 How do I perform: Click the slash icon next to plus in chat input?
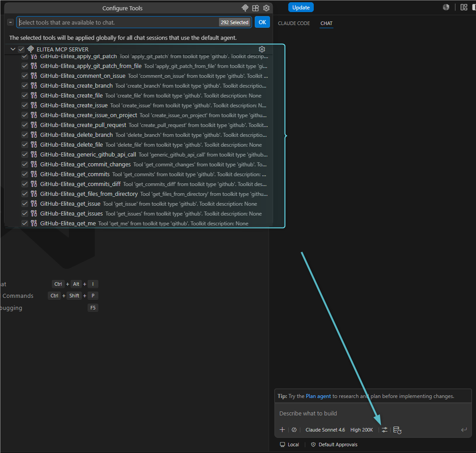coord(294,430)
